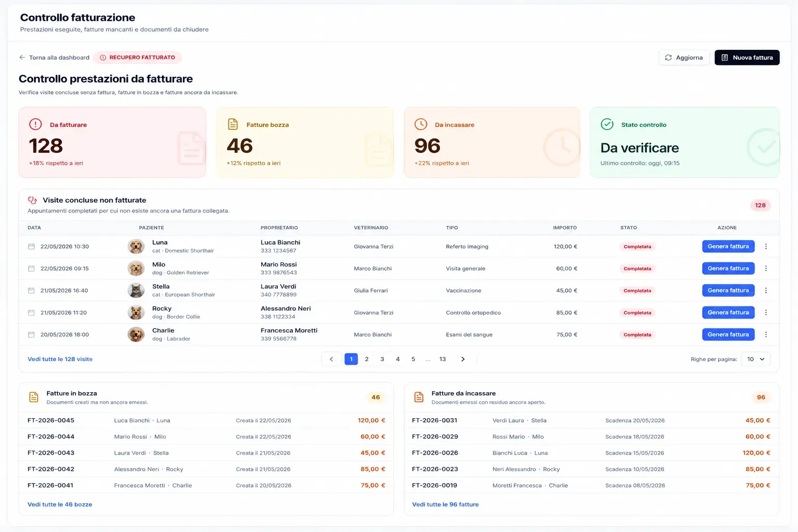Click Stella's cat avatar thumbnail
Viewport: 798px width, 532px height.
click(136, 290)
